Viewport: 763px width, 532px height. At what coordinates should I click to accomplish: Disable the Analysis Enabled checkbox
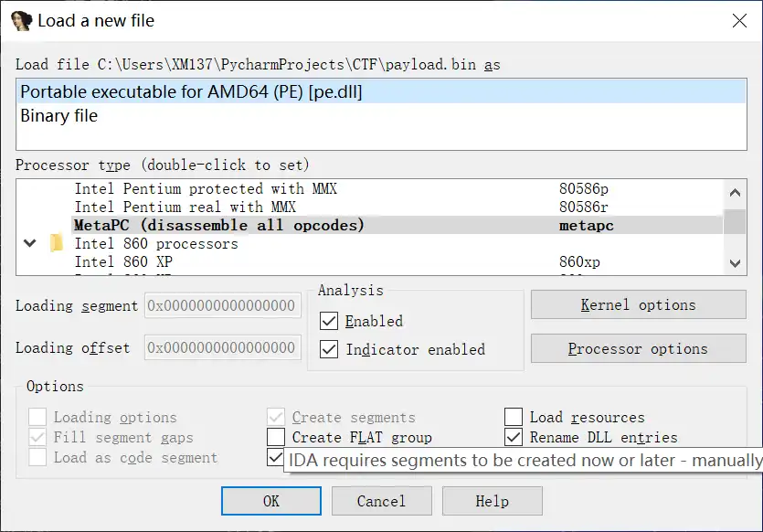329,322
